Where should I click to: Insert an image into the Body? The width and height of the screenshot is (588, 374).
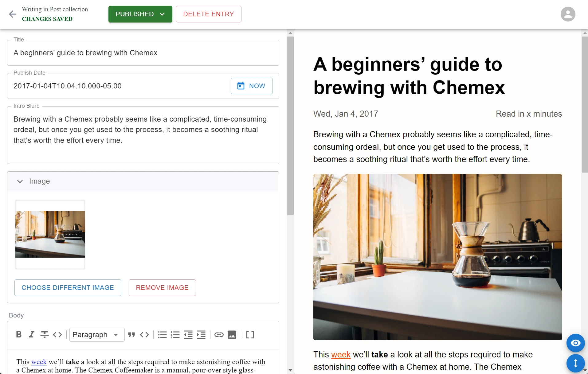click(x=232, y=334)
